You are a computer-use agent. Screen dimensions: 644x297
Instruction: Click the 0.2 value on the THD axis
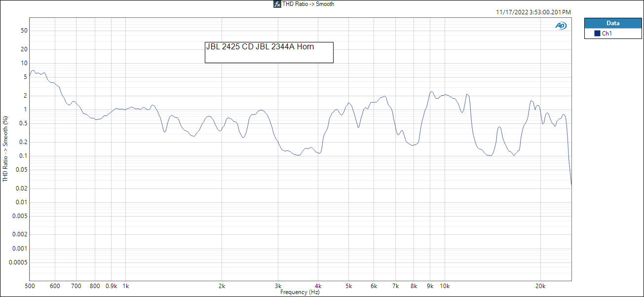[23, 142]
